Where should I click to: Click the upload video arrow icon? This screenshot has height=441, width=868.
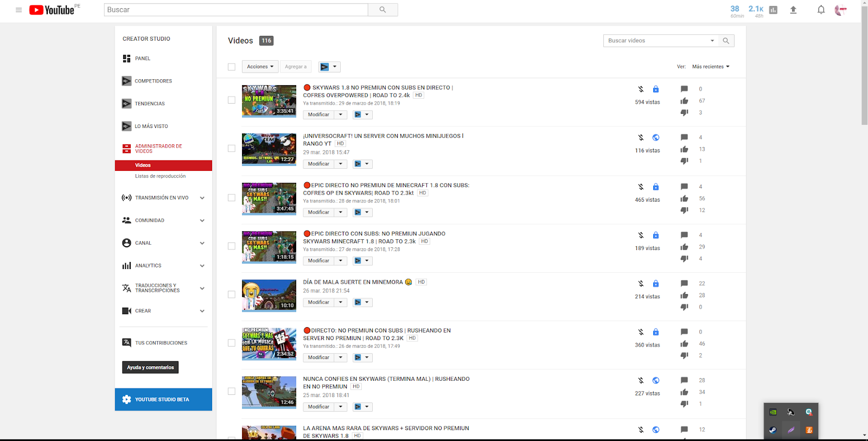(793, 10)
